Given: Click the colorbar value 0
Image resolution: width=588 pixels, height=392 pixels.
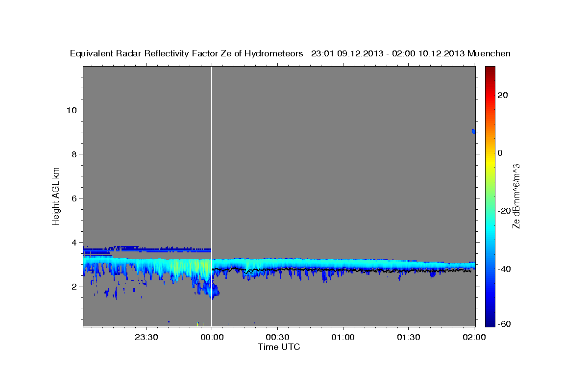Looking at the screenshot, I should click(x=500, y=153).
